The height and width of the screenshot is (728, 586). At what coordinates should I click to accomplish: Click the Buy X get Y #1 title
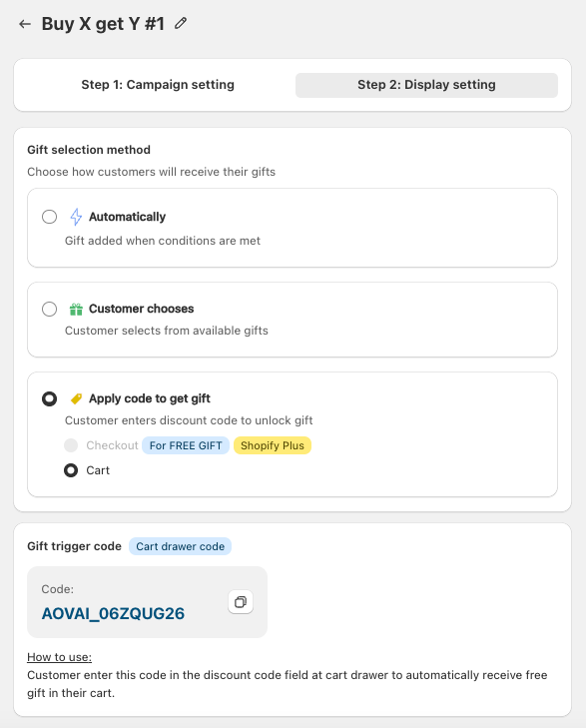tap(103, 24)
